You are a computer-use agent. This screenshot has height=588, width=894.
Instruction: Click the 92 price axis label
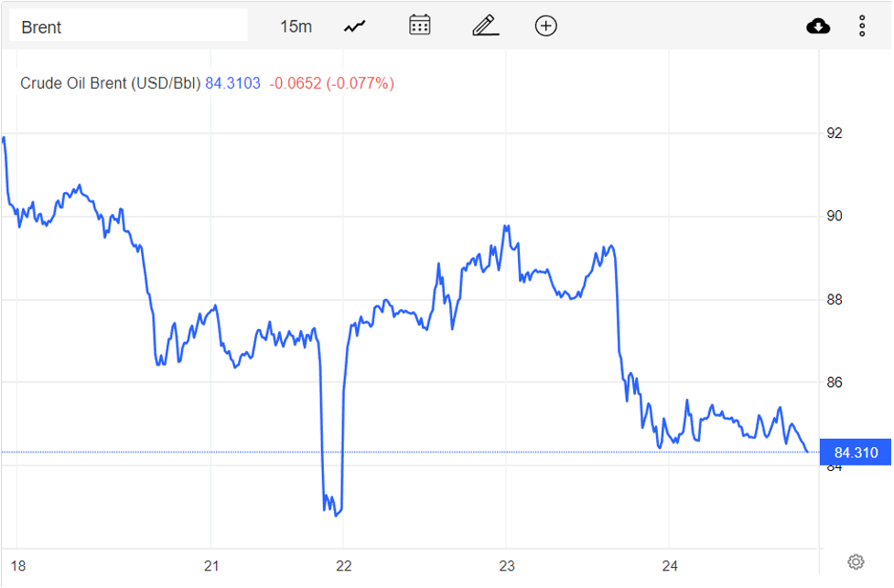tap(835, 134)
